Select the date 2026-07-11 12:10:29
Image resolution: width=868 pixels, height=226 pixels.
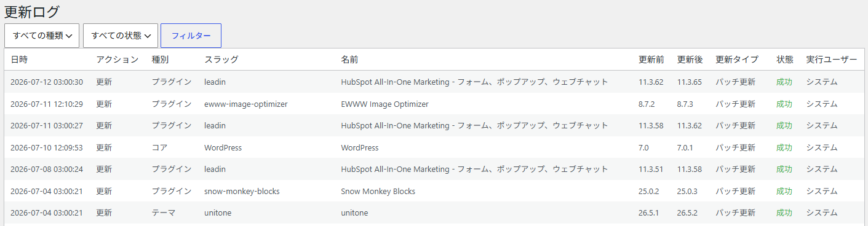point(47,104)
